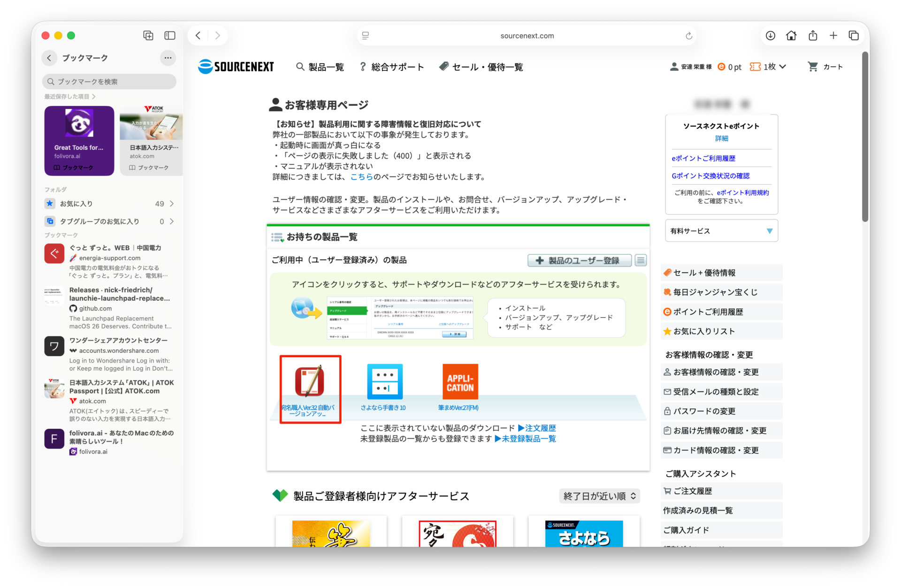
Task: Click the page vertical scrollbar
Action: (x=865, y=136)
